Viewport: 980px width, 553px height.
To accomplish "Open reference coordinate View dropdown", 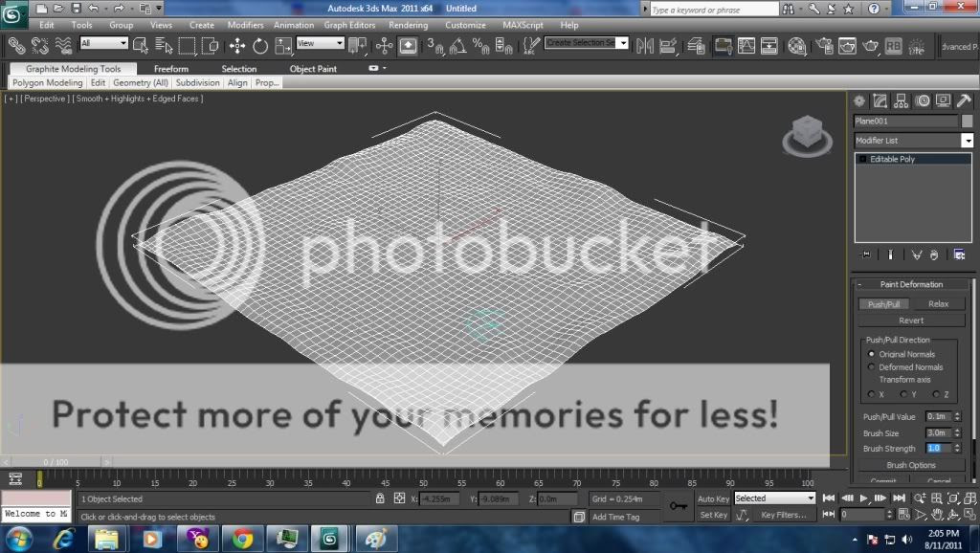I will coord(320,43).
